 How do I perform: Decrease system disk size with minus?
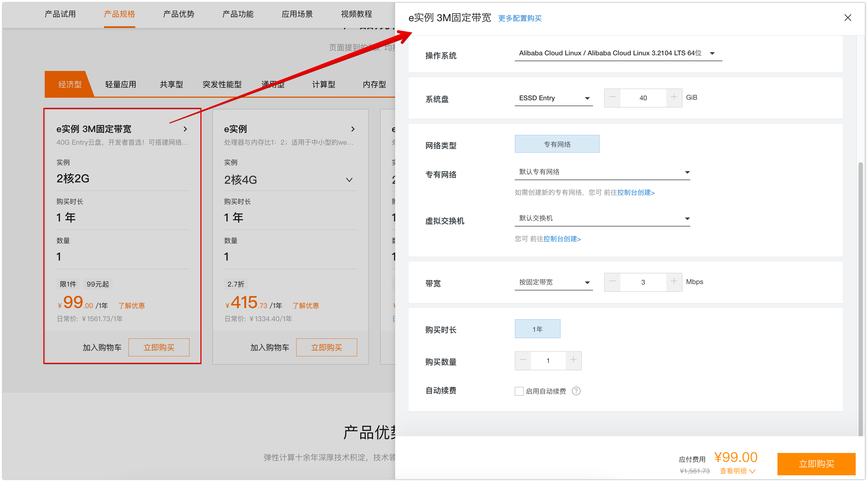[x=612, y=97]
